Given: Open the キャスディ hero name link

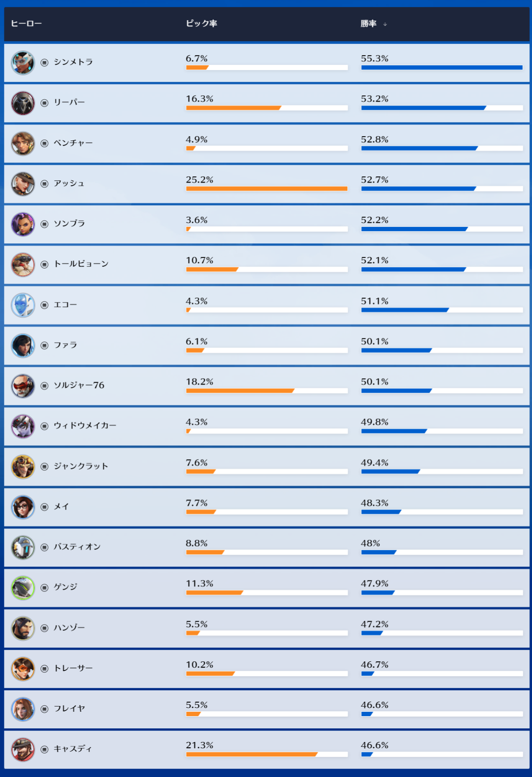Looking at the screenshot, I should (73, 749).
